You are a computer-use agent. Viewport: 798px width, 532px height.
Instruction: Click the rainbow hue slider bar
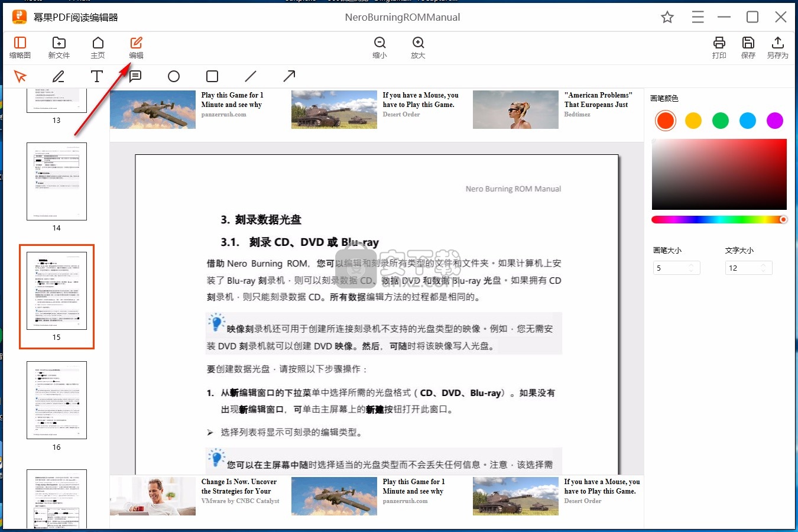719,220
